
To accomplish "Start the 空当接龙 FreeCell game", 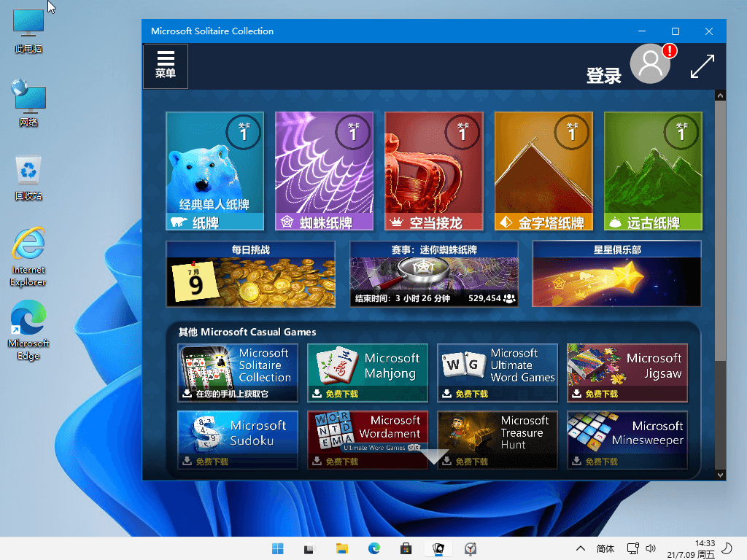I will [x=434, y=171].
